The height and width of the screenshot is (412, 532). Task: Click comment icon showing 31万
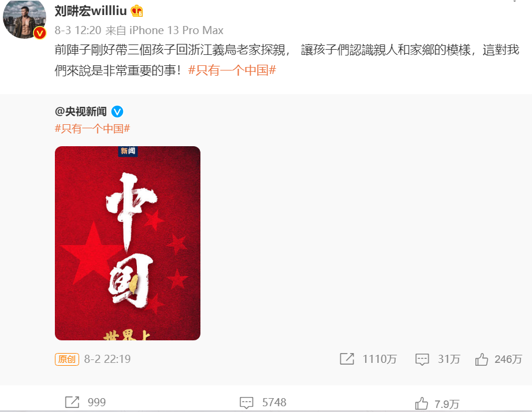coord(422,359)
